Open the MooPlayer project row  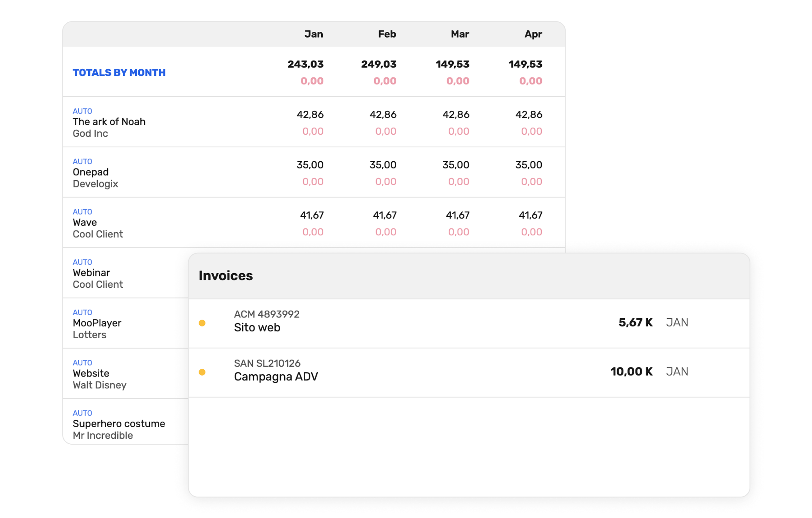coord(97,323)
